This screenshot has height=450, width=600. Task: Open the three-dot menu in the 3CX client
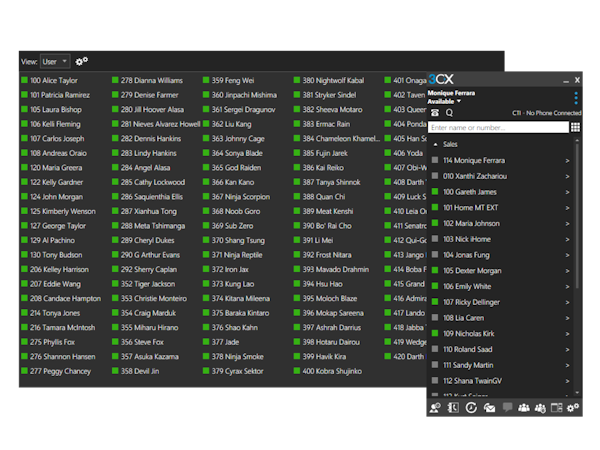576,98
